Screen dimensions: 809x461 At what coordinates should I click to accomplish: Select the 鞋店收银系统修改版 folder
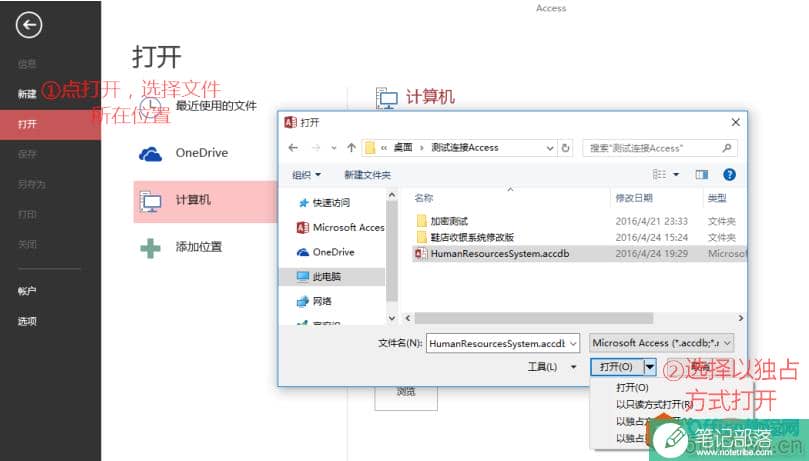(473, 237)
